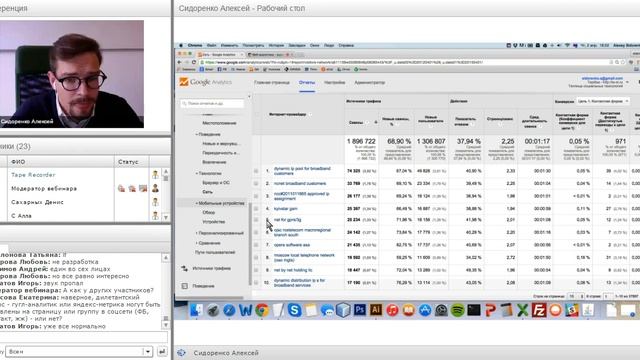Open Messages chat bubble icon in dock
Viewport: 640px width, 360px height.
coord(327,310)
